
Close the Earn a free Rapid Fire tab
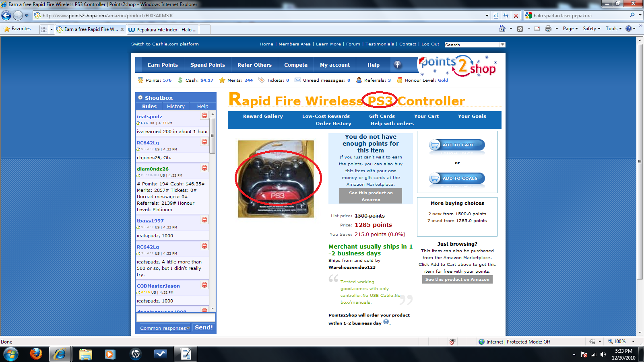click(122, 29)
